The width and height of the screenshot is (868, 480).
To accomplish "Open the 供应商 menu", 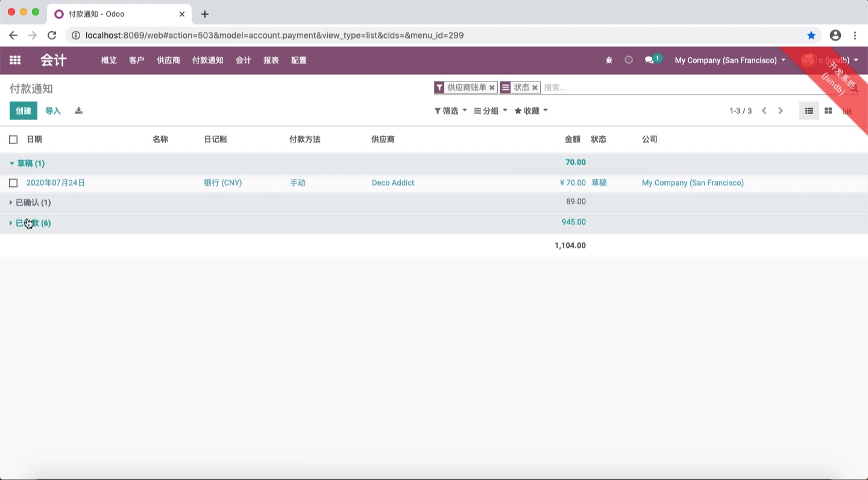I will click(168, 60).
